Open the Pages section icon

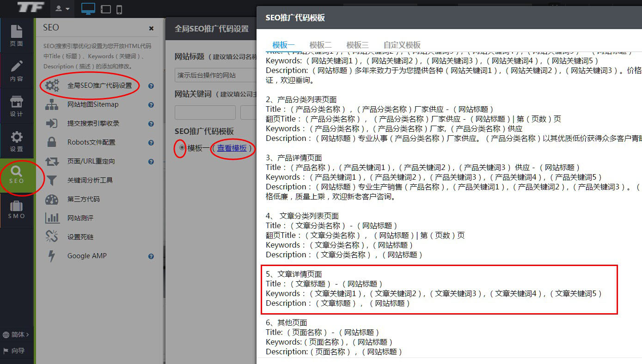click(17, 36)
